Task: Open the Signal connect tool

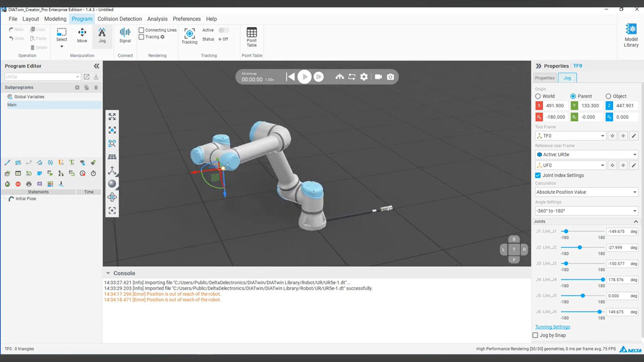Action: tap(125, 36)
